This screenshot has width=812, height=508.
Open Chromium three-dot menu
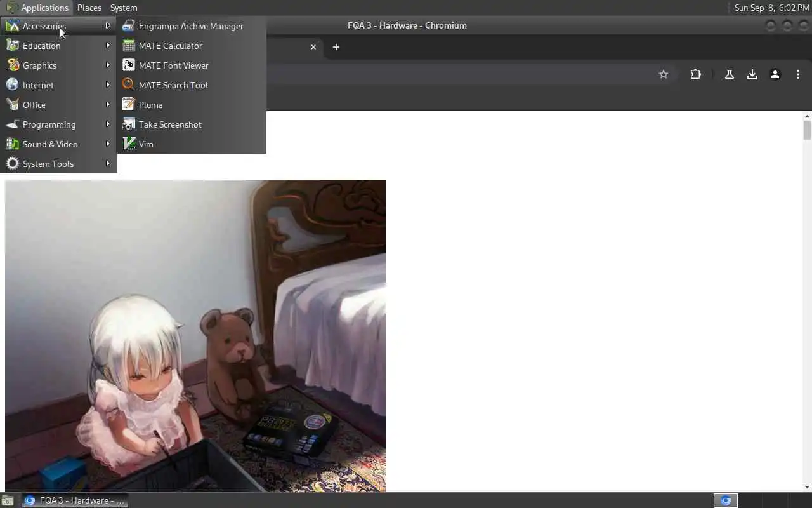click(x=798, y=74)
